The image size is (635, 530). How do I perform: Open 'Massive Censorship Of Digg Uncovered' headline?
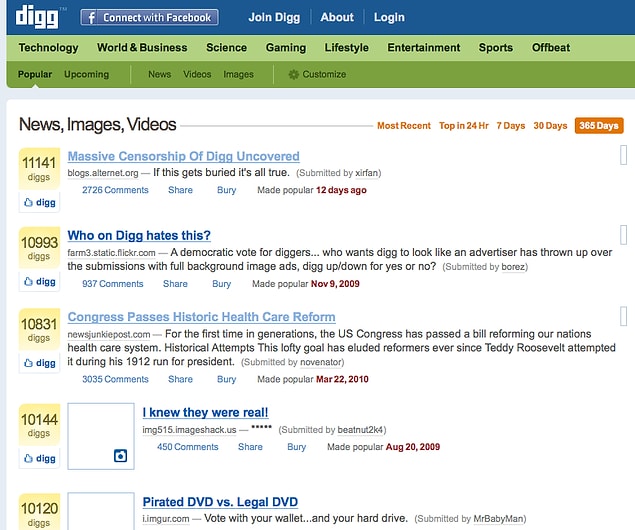(x=183, y=156)
